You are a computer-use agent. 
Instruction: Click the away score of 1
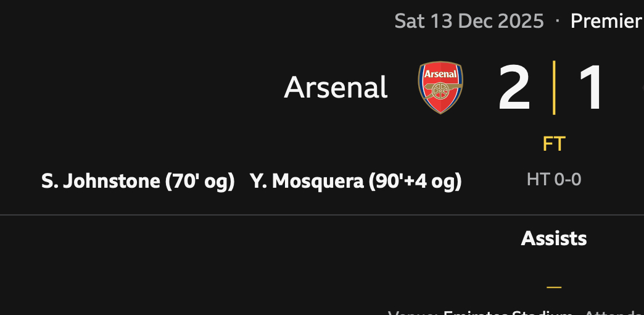click(x=592, y=88)
